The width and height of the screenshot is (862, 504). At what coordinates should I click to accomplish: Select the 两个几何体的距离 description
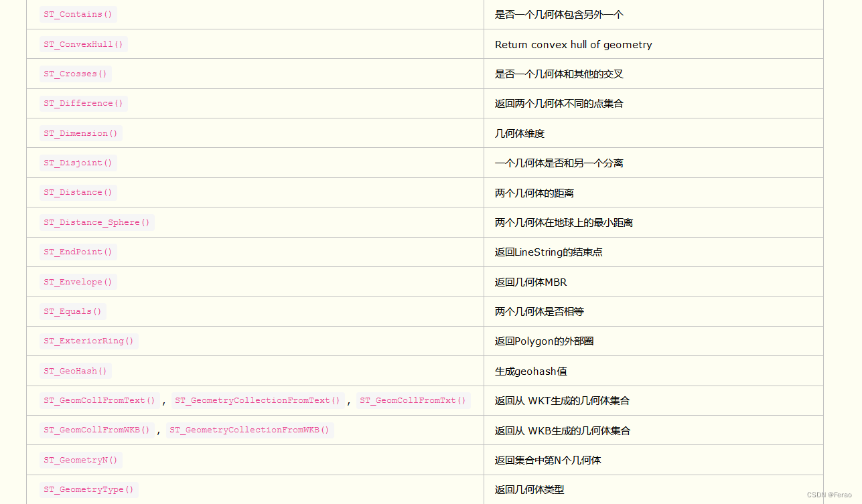(x=534, y=193)
